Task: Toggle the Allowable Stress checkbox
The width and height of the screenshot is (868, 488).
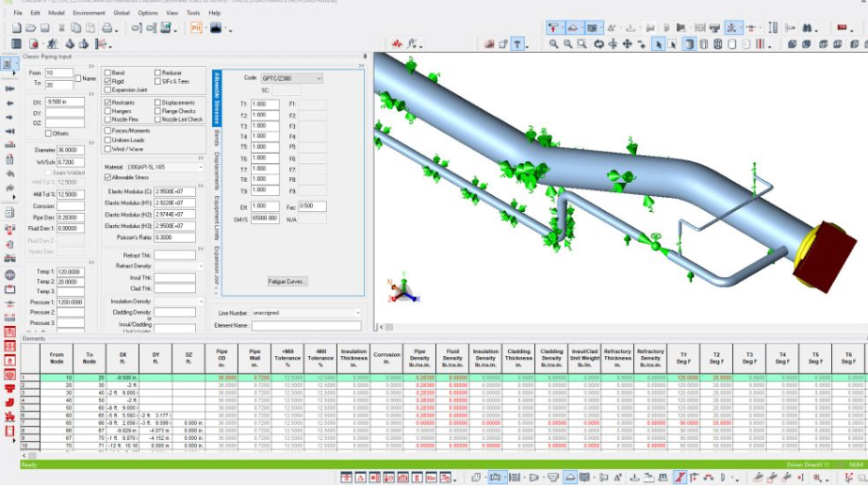Action: (x=107, y=177)
